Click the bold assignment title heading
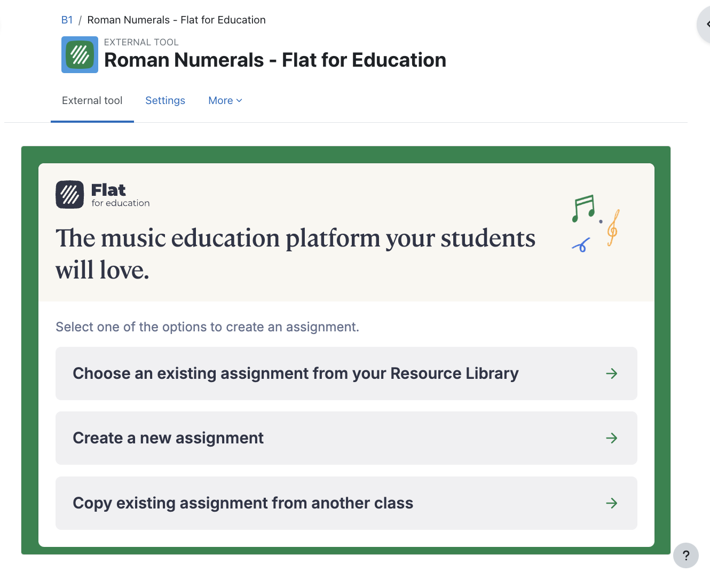 click(x=275, y=60)
